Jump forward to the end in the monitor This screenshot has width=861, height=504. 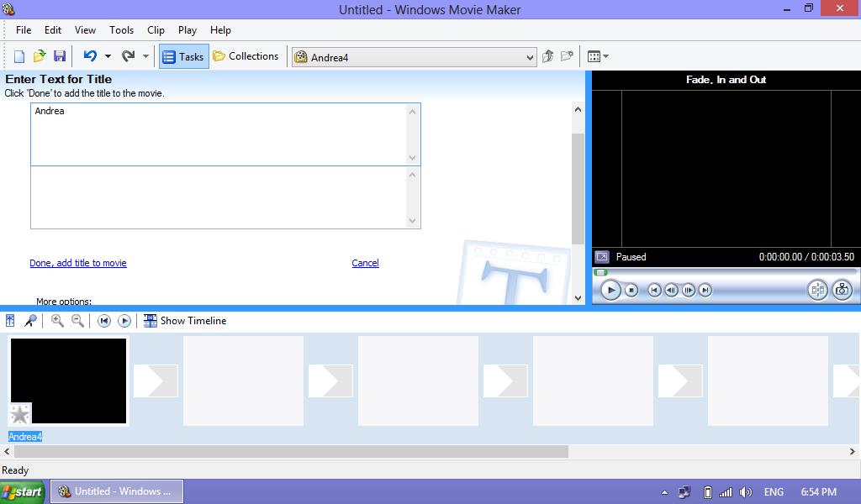pyautogui.click(x=705, y=290)
